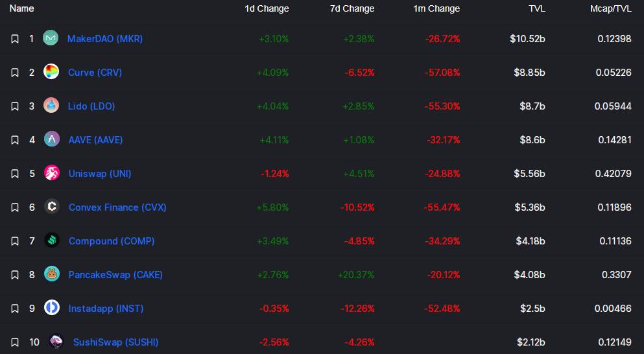Open the Instadapp (INST) link
This screenshot has width=644, height=354.
(106, 308)
